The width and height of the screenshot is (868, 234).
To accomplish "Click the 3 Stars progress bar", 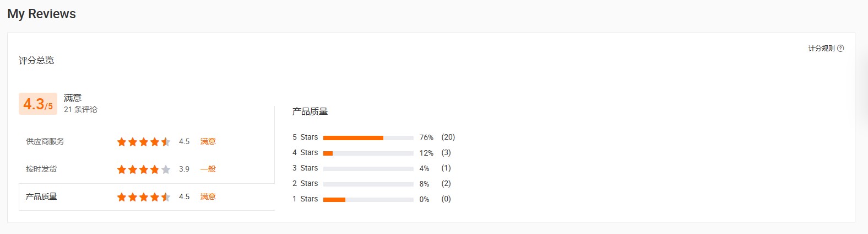I will coord(368,168).
